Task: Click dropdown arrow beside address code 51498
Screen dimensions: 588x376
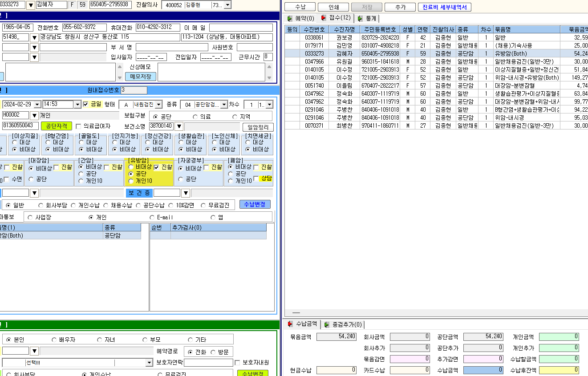Action: [34, 37]
